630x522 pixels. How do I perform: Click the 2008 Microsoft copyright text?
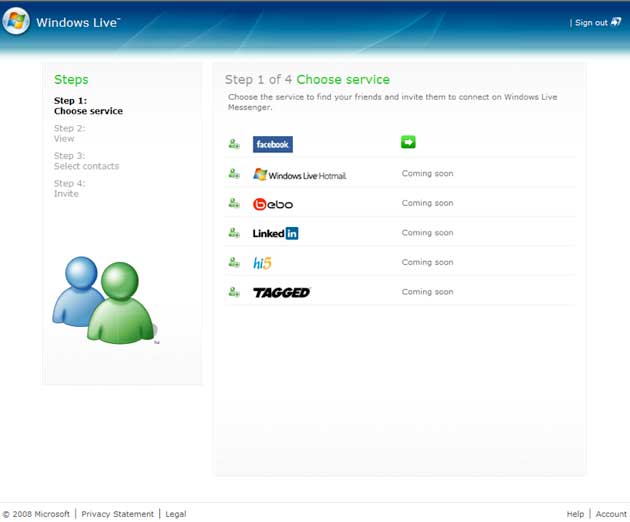click(36, 514)
